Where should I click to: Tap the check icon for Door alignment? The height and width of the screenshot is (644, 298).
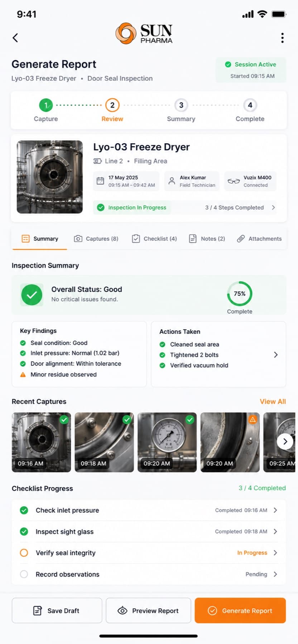click(23, 364)
